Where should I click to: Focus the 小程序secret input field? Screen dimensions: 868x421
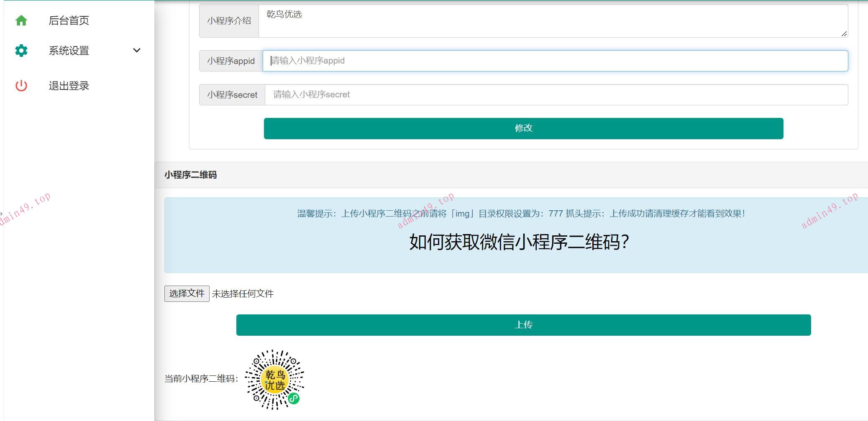click(x=556, y=94)
